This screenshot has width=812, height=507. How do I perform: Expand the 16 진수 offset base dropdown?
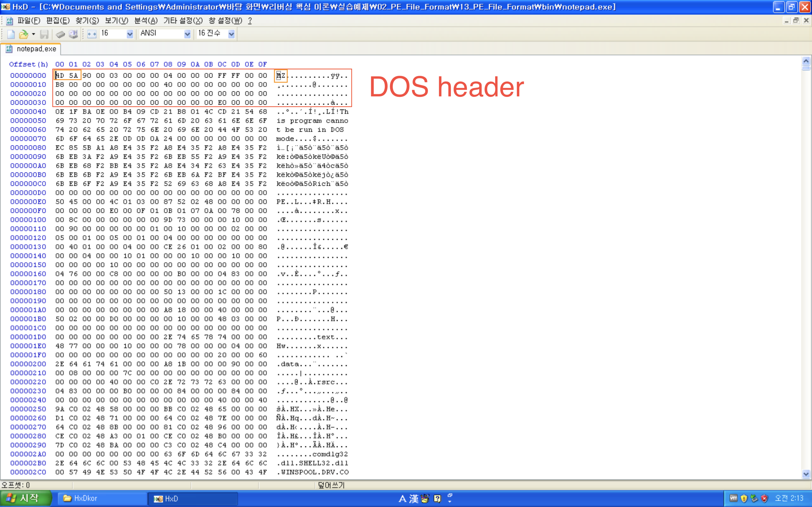click(x=231, y=34)
